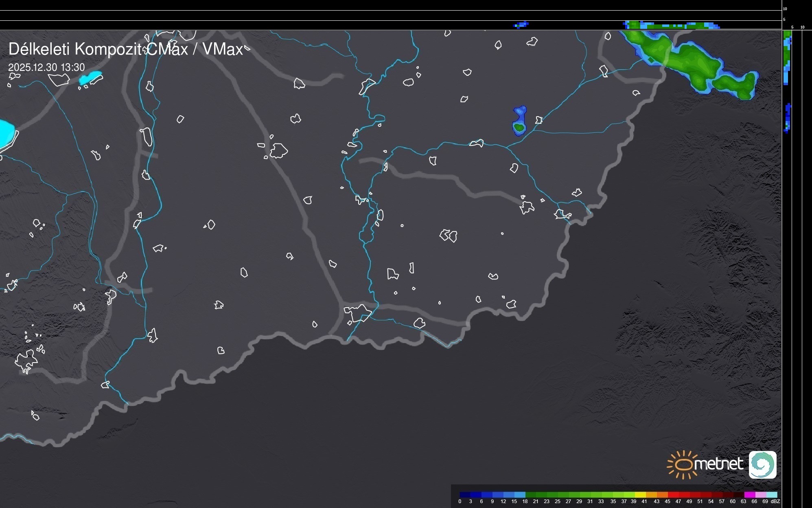Select the green 18 dBZ legend swatch
Viewport: 812px width, 508px height.
point(530,495)
